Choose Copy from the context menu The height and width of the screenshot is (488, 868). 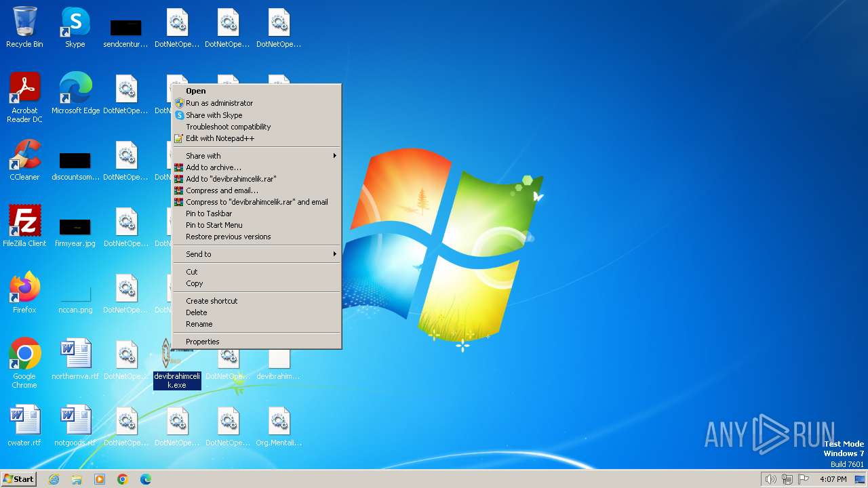coord(256,283)
